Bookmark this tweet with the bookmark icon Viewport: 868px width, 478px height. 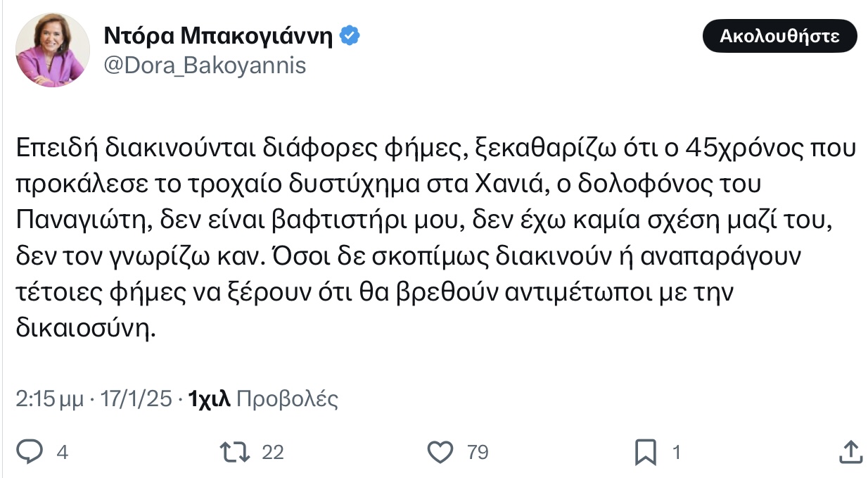click(x=645, y=451)
